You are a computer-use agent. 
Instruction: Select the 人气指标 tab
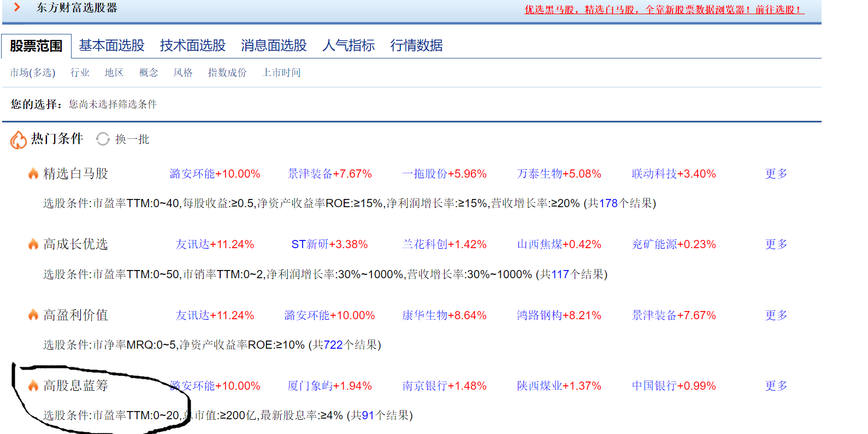click(x=348, y=45)
